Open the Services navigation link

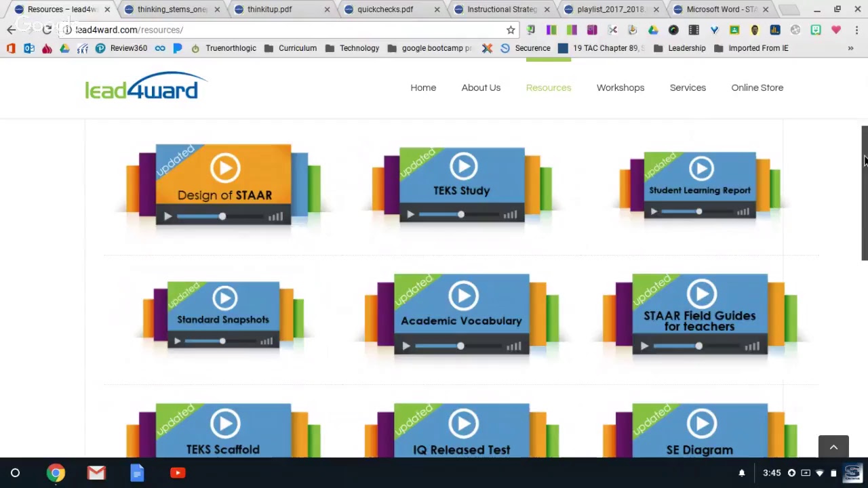[x=688, y=87]
